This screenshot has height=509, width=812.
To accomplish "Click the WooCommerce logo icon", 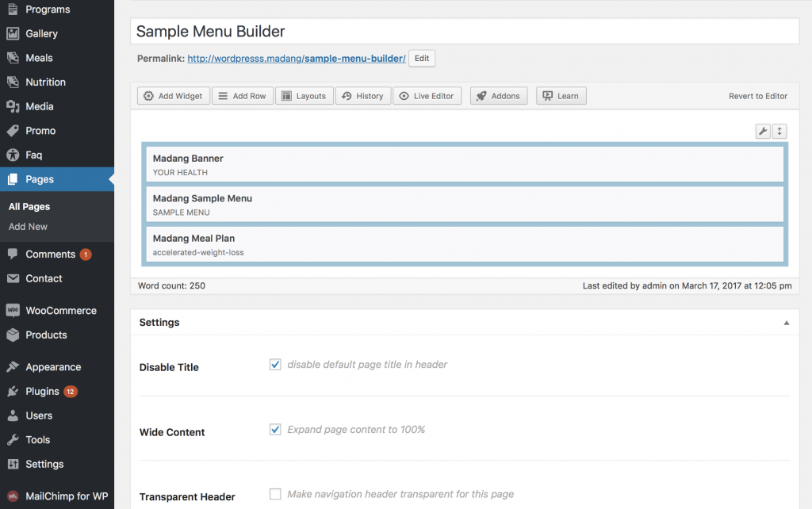I will tap(13, 310).
